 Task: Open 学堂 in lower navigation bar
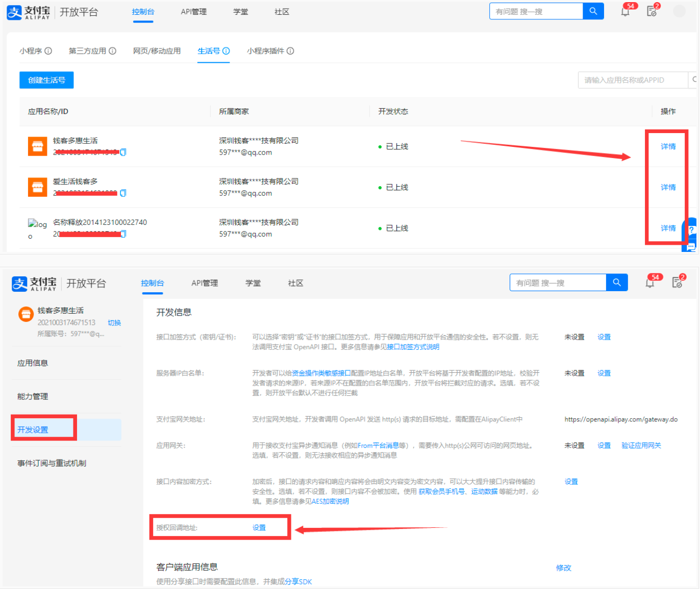tap(253, 283)
